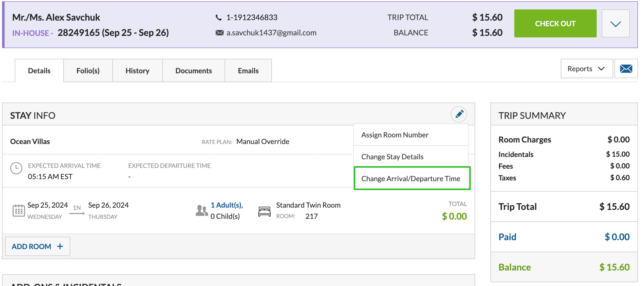Click the blue envelope email icon button

[x=626, y=69]
